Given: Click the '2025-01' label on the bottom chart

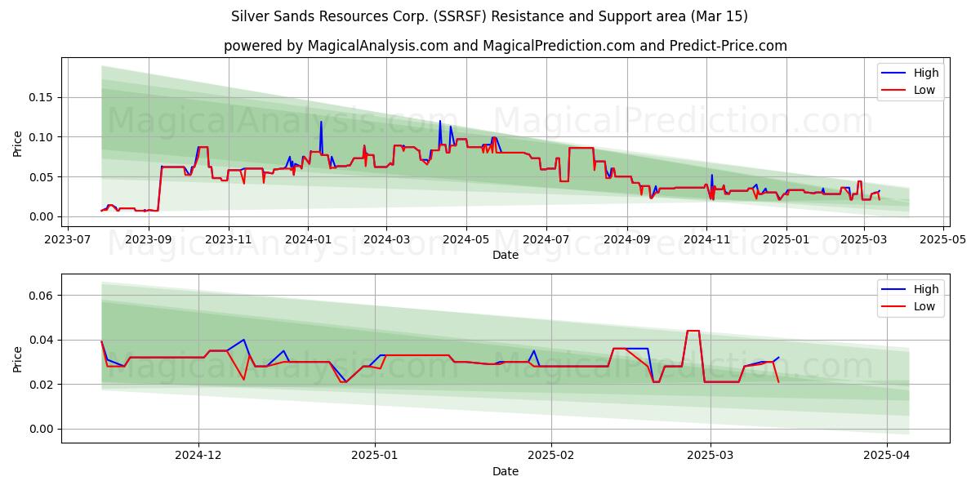Looking at the screenshot, I should tap(375, 457).
